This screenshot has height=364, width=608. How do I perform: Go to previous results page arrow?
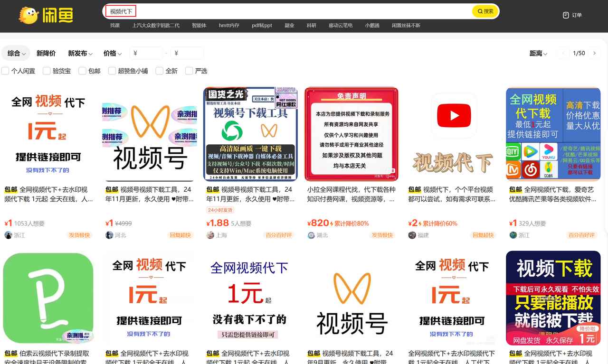[563, 53]
